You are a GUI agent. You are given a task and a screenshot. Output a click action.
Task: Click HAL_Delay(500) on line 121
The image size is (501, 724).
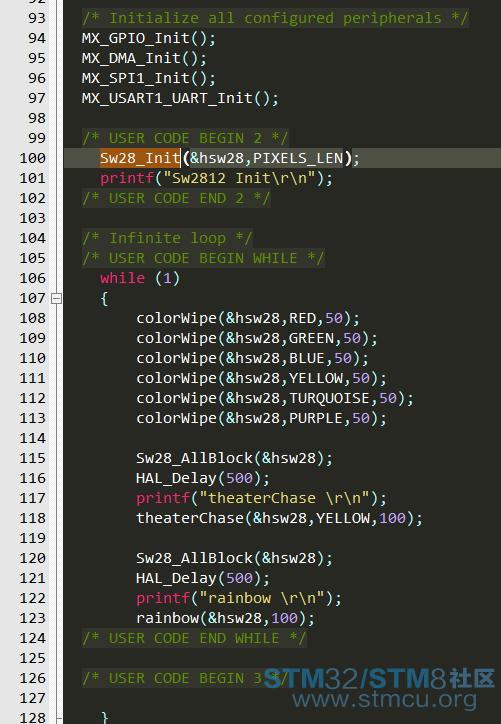[x=203, y=578]
